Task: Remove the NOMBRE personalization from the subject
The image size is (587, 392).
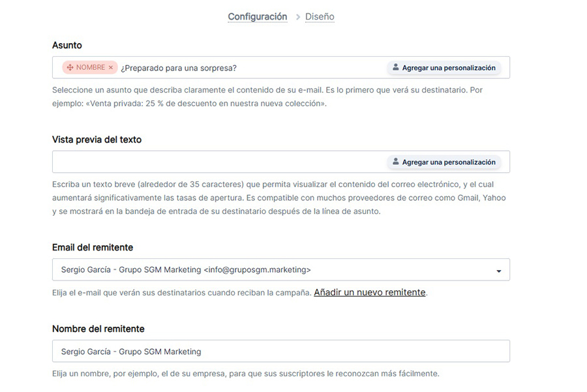Action: tap(111, 67)
